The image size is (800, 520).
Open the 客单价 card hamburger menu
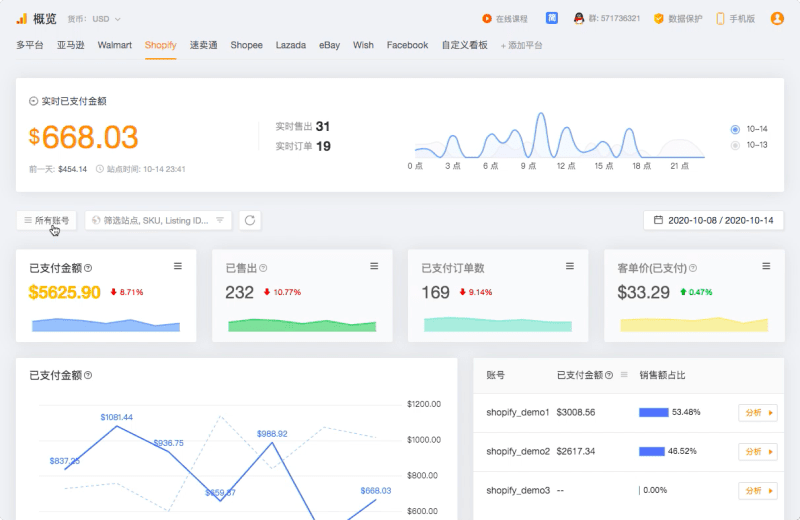coord(766,266)
